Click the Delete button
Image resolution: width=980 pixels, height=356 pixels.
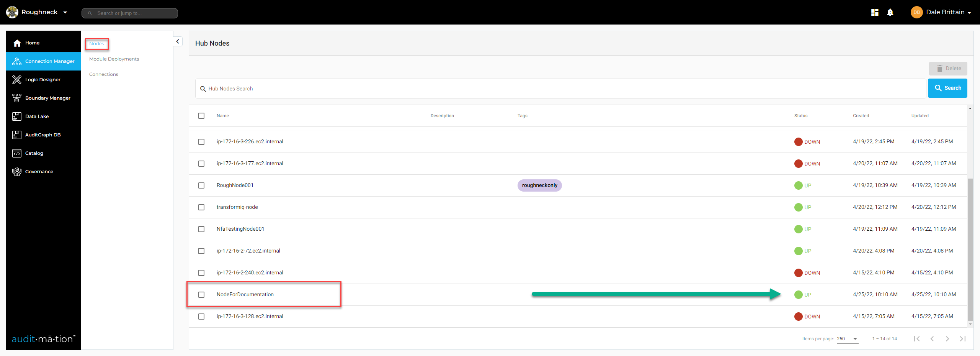(x=948, y=68)
